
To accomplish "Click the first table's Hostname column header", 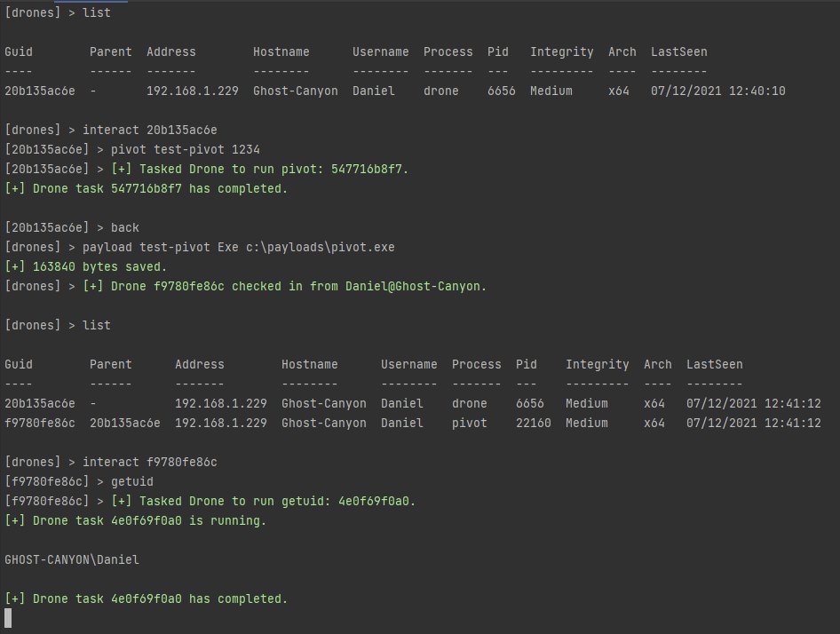I will [281, 52].
